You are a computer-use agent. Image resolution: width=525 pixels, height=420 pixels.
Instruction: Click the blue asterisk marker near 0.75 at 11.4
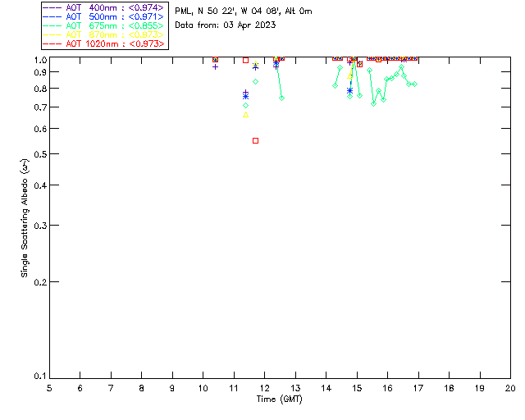[246, 97]
